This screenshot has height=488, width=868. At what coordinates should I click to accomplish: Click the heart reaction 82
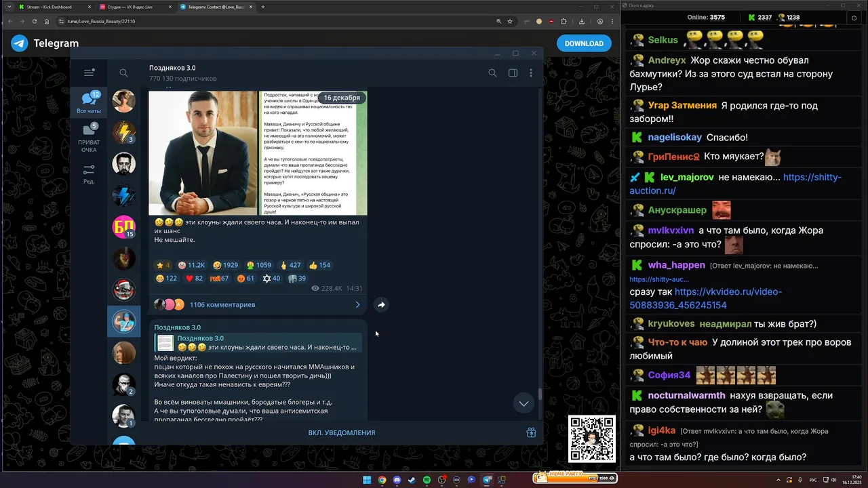(x=195, y=279)
